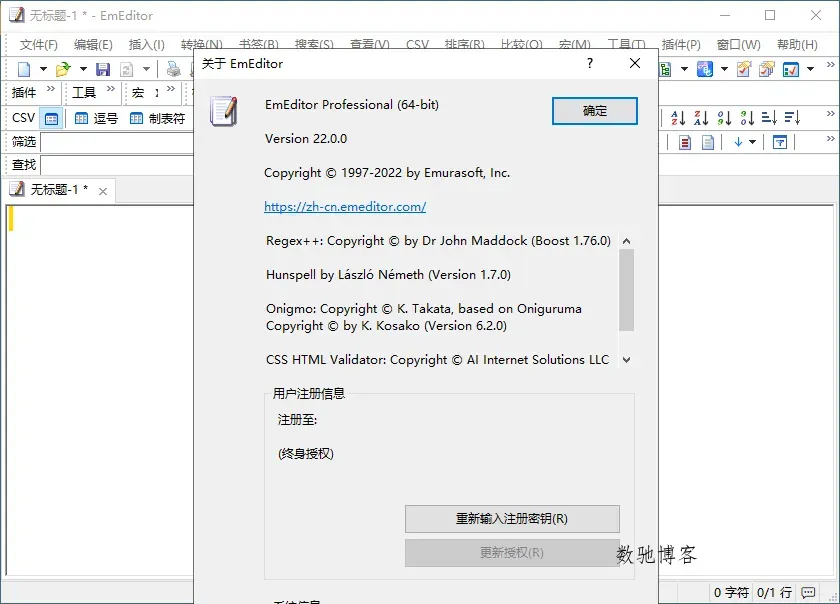The height and width of the screenshot is (604, 840).
Task: Click the single-page configuration properties icon
Action: pyautogui.click(x=744, y=69)
